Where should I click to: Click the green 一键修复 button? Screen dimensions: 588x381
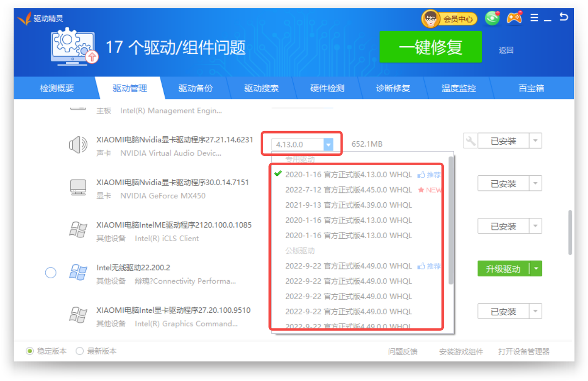(430, 47)
